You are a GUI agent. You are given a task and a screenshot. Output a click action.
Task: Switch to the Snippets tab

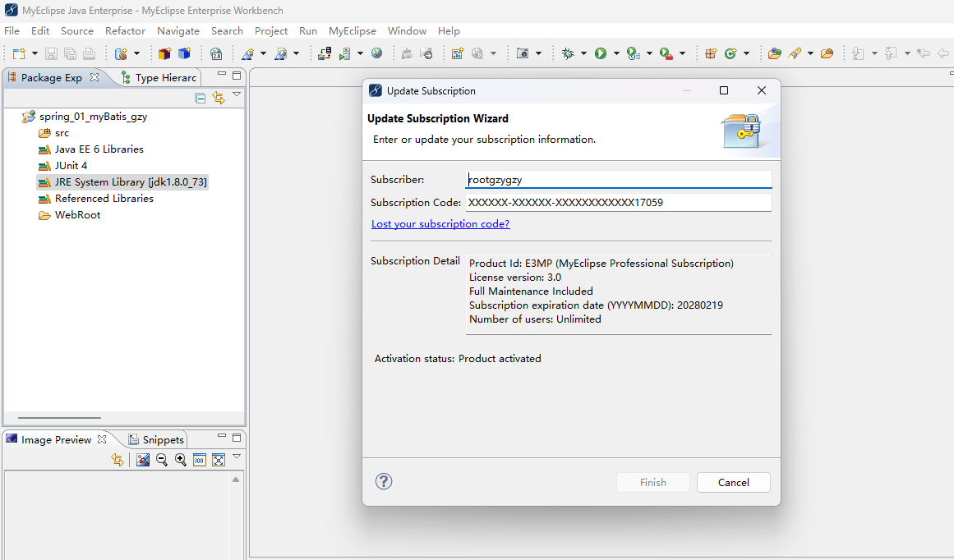[x=156, y=439]
